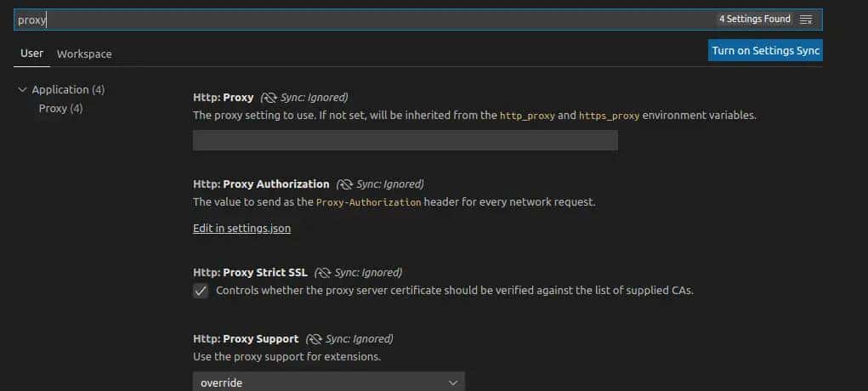Viewport: 868px width, 391px height.
Task: Switch to the User settings tab
Action: tap(31, 54)
